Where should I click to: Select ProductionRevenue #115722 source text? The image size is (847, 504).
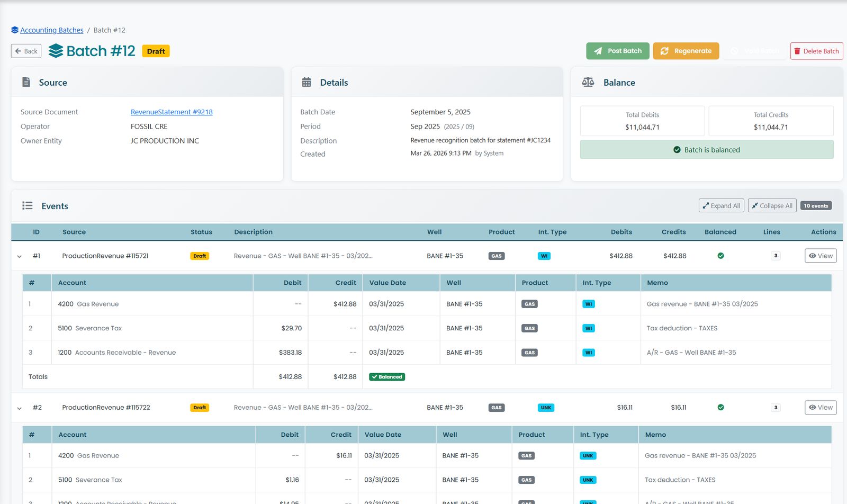pos(106,407)
